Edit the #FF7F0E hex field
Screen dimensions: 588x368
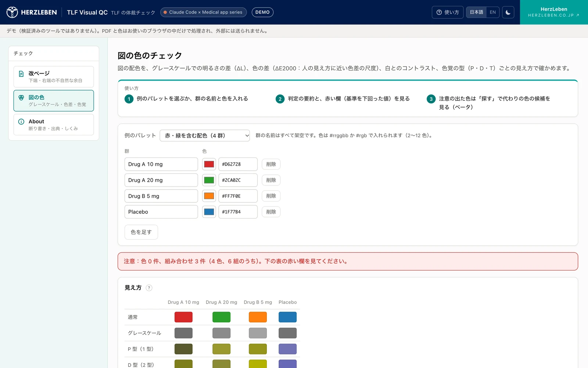(238, 196)
